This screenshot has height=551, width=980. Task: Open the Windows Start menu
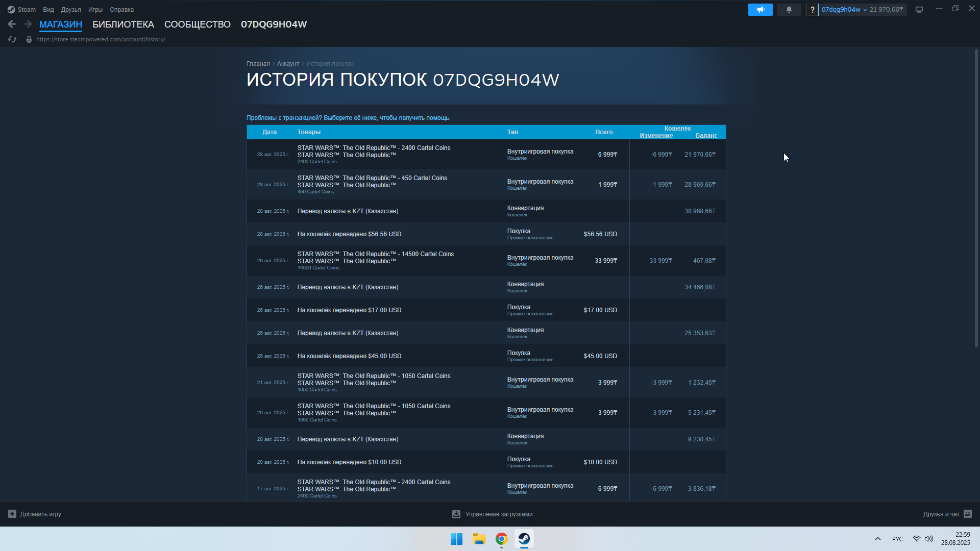coord(456,539)
